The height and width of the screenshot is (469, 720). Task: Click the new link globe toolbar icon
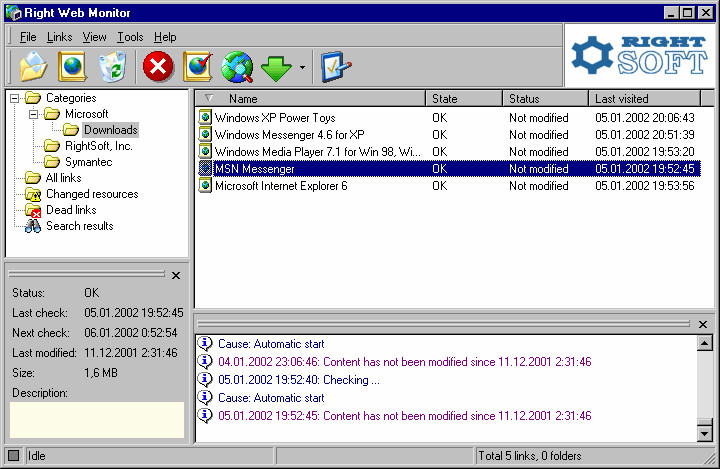pos(73,67)
